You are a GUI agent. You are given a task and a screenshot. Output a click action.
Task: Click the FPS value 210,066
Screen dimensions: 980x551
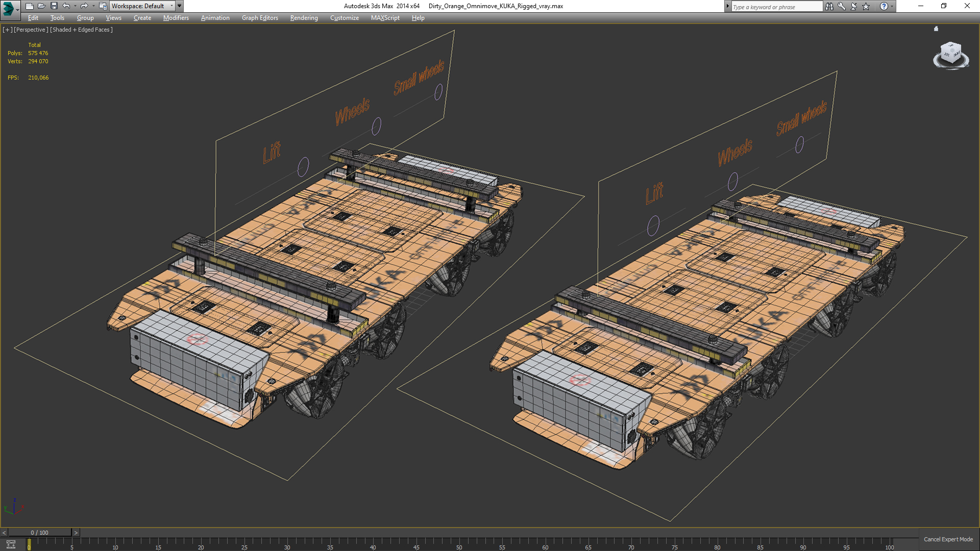(x=38, y=78)
